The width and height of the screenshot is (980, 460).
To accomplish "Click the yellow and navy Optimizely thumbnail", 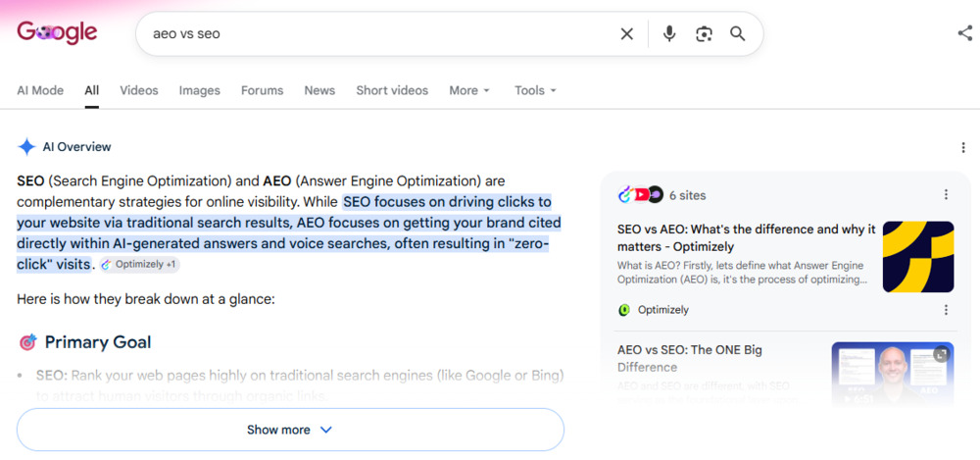I will click(918, 257).
